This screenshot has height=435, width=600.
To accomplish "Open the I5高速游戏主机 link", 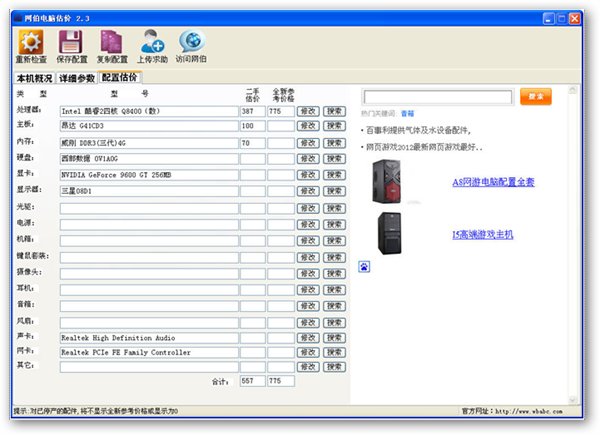I will coord(483,234).
